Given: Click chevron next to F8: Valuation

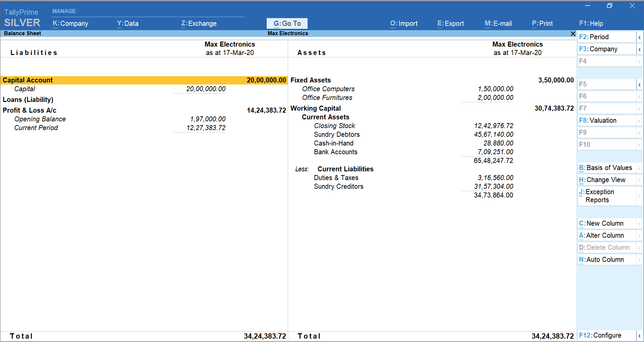Looking at the screenshot, I should [x=640, y=121].
